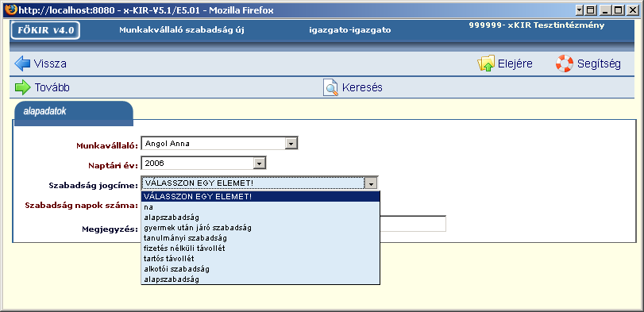The width and height of the screenshot is (644, 312).
Task: Click the Firefox logo in title bar
Action: (12, 10)
